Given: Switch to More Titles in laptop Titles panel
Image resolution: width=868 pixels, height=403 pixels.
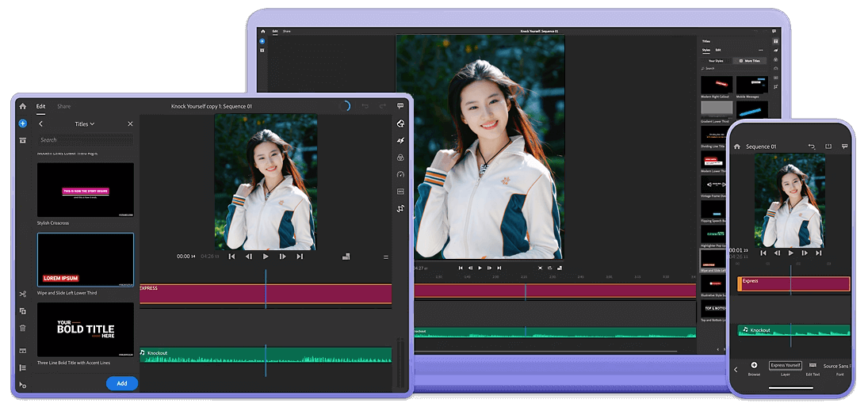Looking at the screenshot, I should coord(750,61).
